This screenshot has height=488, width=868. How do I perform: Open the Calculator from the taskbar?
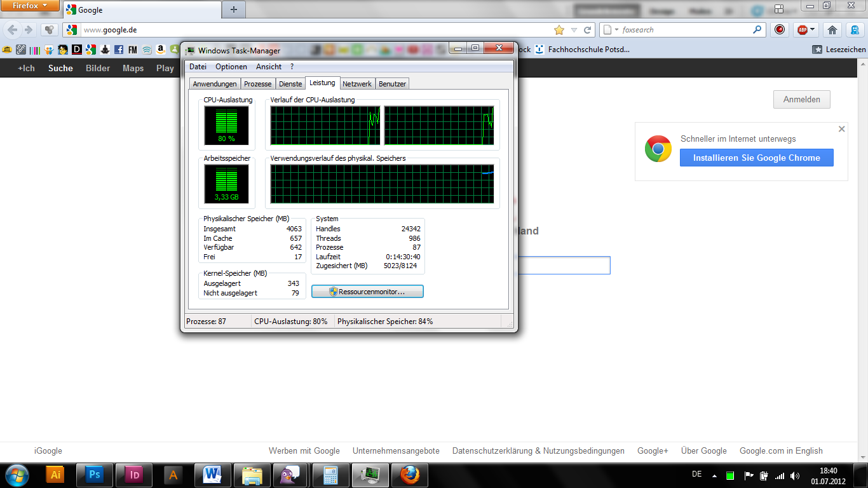pos(331,475)
